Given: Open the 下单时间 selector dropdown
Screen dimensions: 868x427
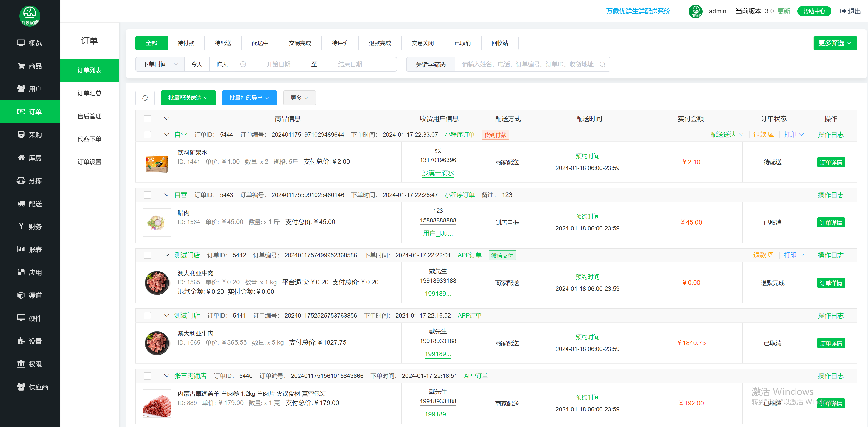Looking at the screenshot, I should (160, 64).
